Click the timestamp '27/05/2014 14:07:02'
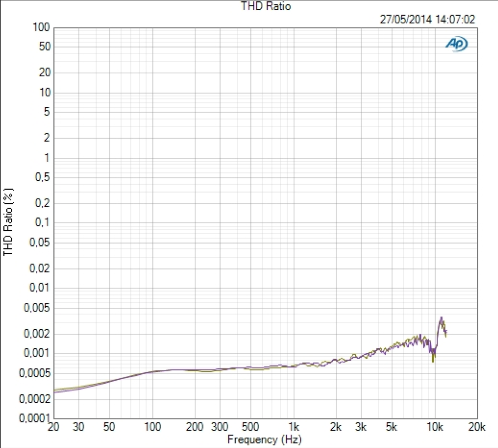498x448 pixels. (x=428, y=19)
